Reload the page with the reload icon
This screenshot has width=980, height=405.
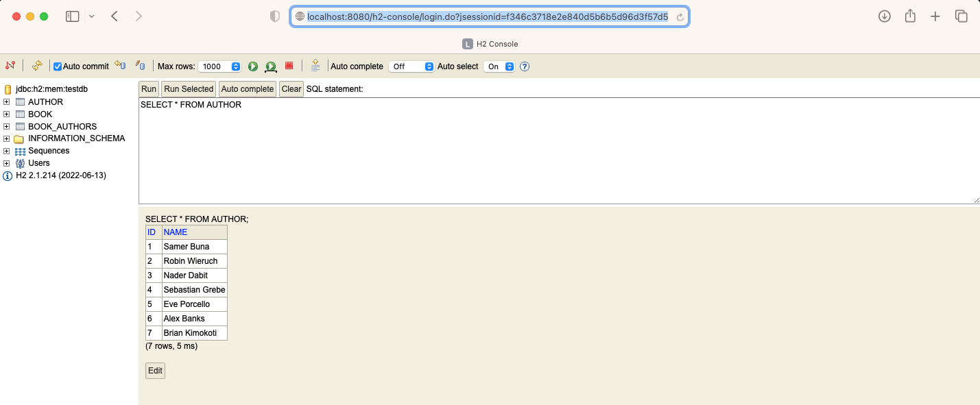[x=680, y=17]
